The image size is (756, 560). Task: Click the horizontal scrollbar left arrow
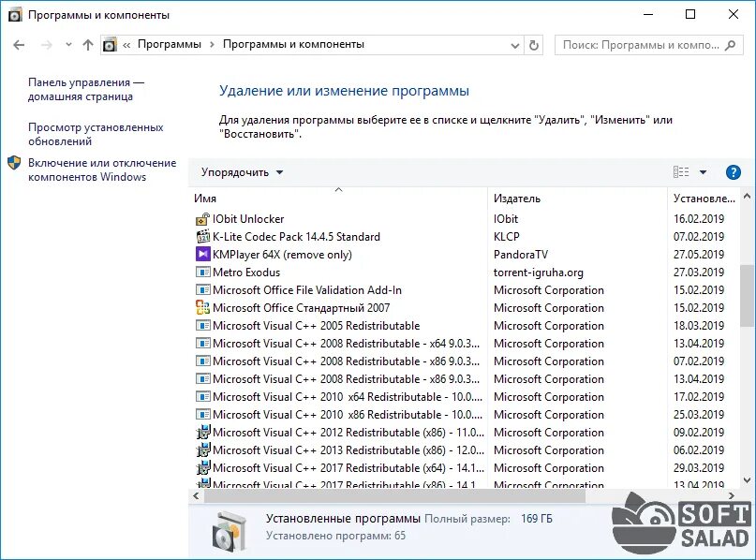pyautogui.click(x=196, y=495)
